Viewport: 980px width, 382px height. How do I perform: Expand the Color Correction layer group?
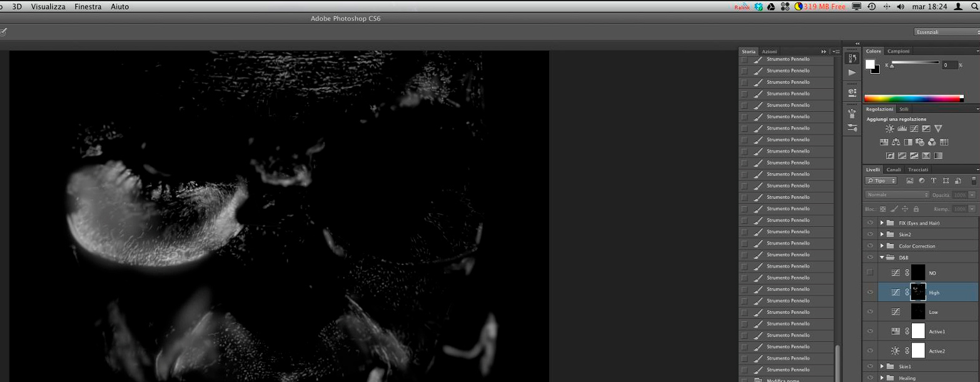click(882, 246)
